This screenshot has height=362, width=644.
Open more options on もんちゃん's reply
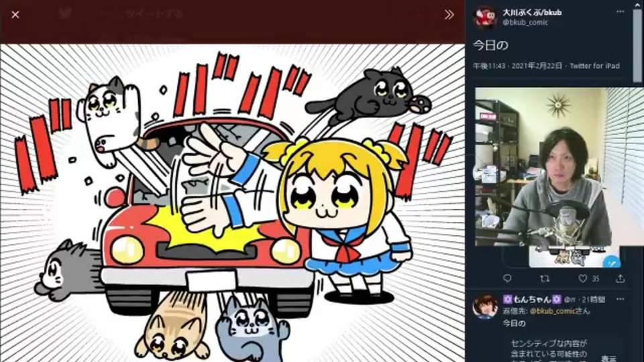coord(620,299)
